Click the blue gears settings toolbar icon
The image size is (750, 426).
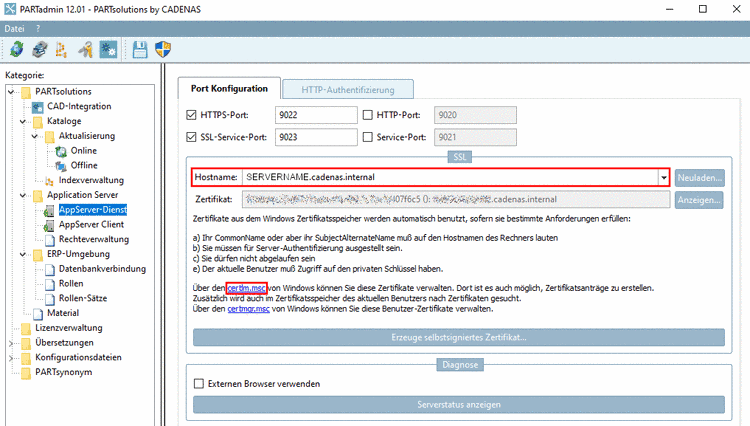108,49
